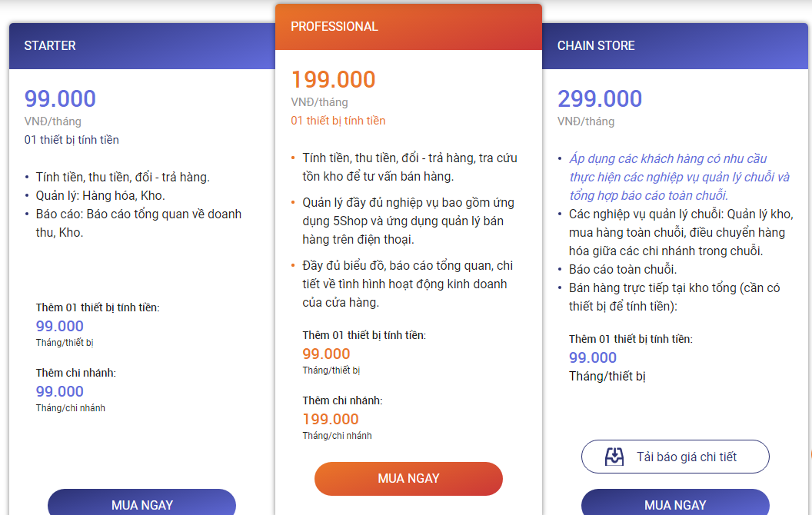Click Tải báo giá chi tiết button
Screen dimensions: 812x515
675,457
